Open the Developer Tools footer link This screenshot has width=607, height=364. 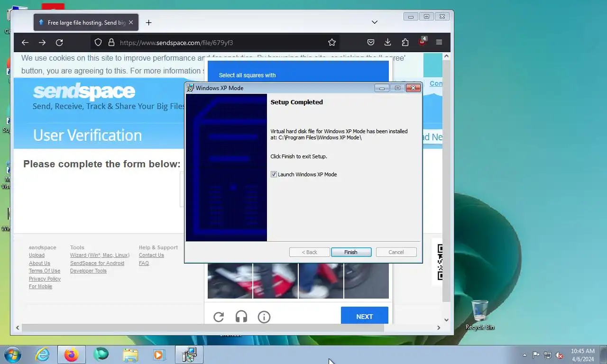click(88, 271)
